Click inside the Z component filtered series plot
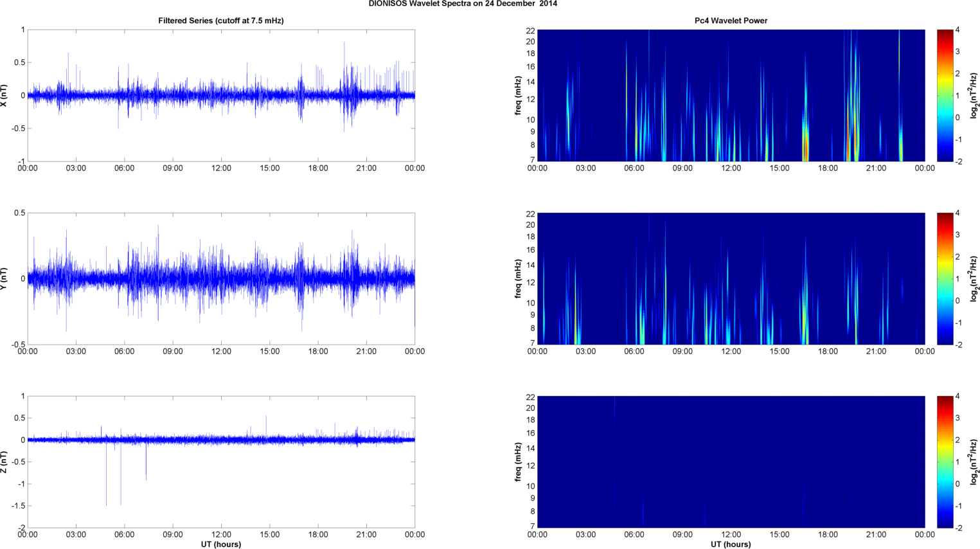This screenshot has height=549, width=980. click(221, 462)
